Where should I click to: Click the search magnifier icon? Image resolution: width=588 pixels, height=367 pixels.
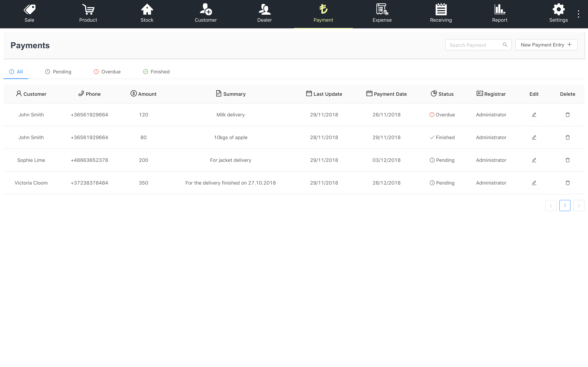pos(505,45)
